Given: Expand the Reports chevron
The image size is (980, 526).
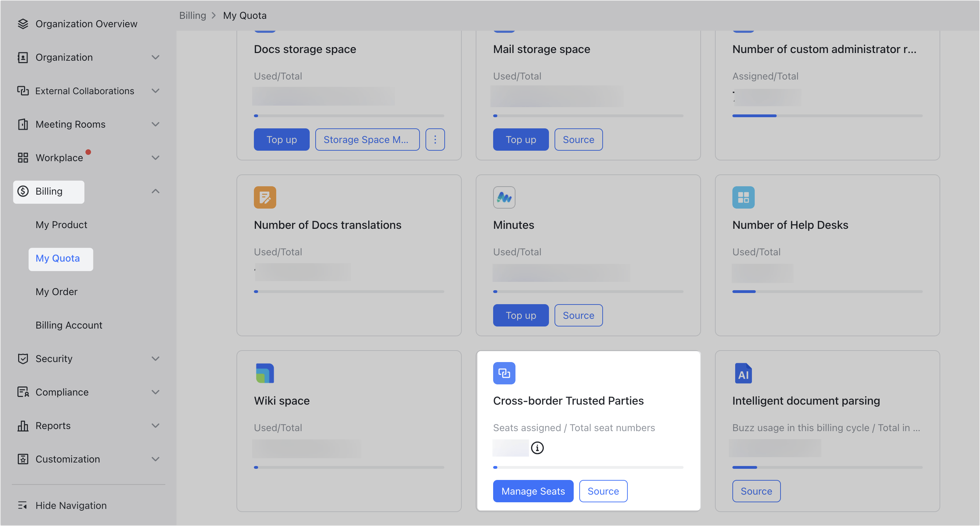Looking at the screenshot, I should point(155,426).
